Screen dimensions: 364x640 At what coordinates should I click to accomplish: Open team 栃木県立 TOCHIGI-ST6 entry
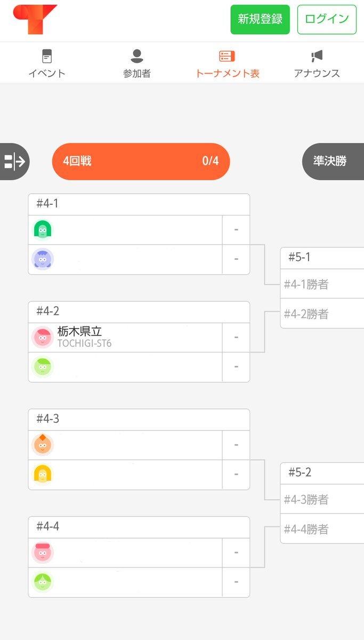pyautogui.click(x=125, y=338)
